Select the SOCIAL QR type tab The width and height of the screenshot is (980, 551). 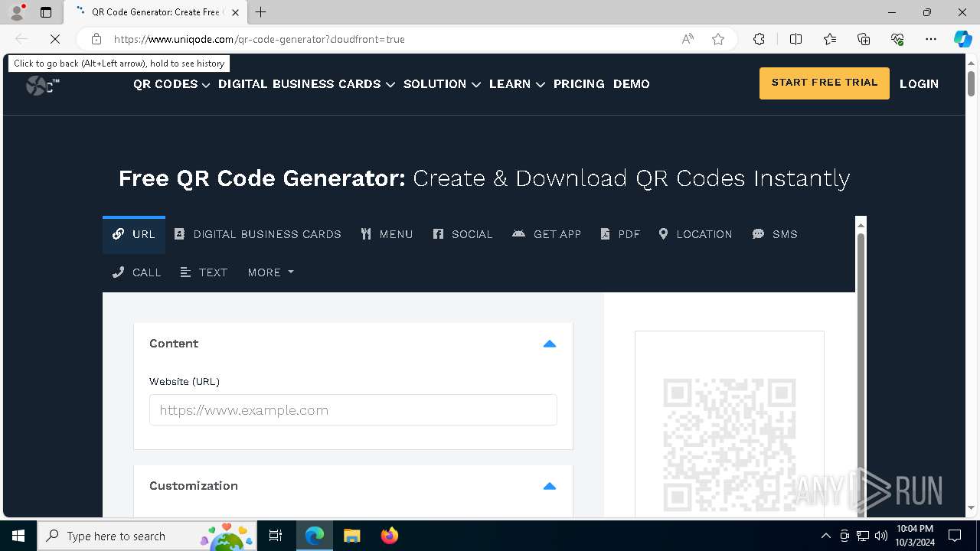pos(462,234)
